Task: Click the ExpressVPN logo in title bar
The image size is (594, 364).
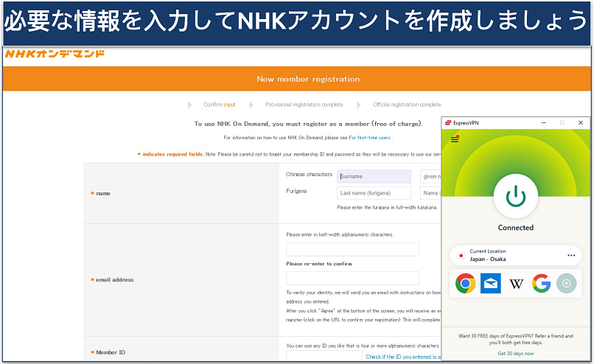Action: [x=448, y=123]
